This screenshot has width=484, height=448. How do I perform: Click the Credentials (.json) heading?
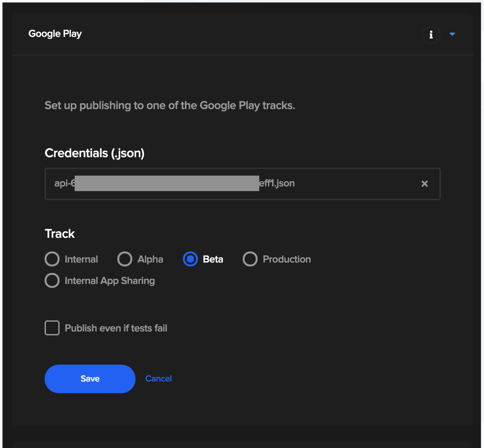[x=95, y=153]
